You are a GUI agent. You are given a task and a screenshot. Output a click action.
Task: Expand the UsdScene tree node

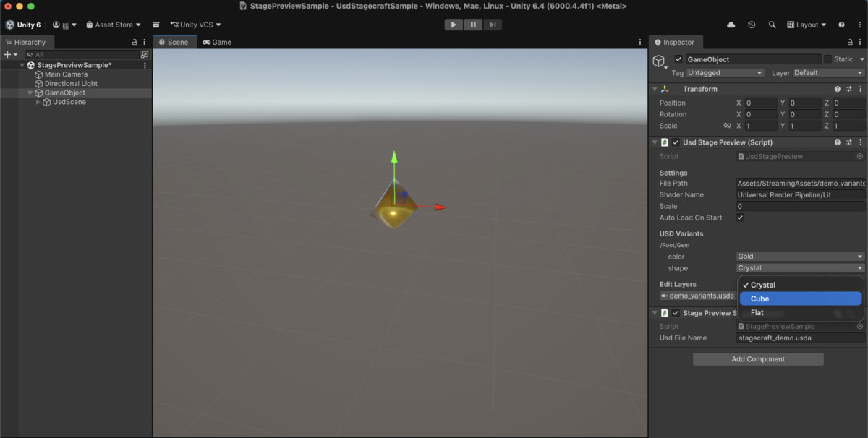[38, 102]
